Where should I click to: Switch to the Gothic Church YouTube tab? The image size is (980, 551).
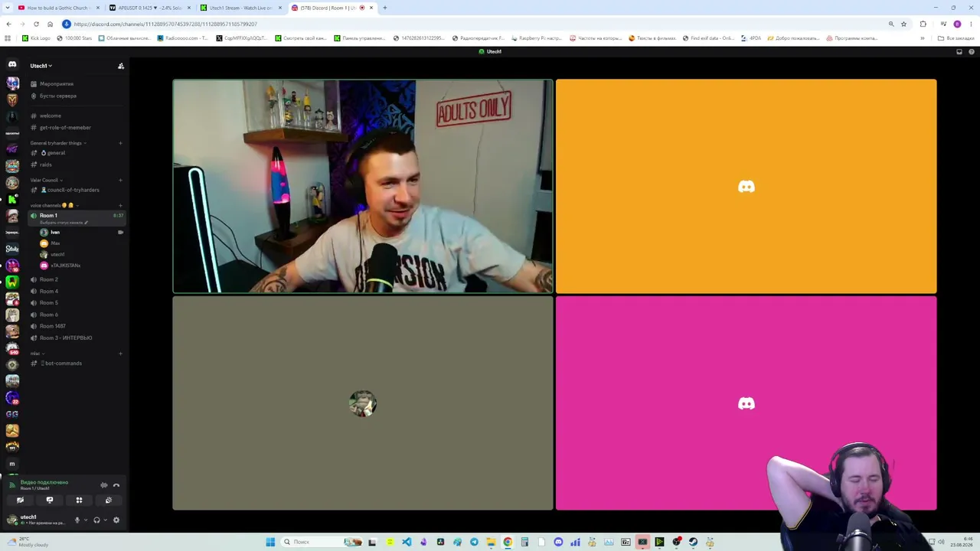pos(58,8)
